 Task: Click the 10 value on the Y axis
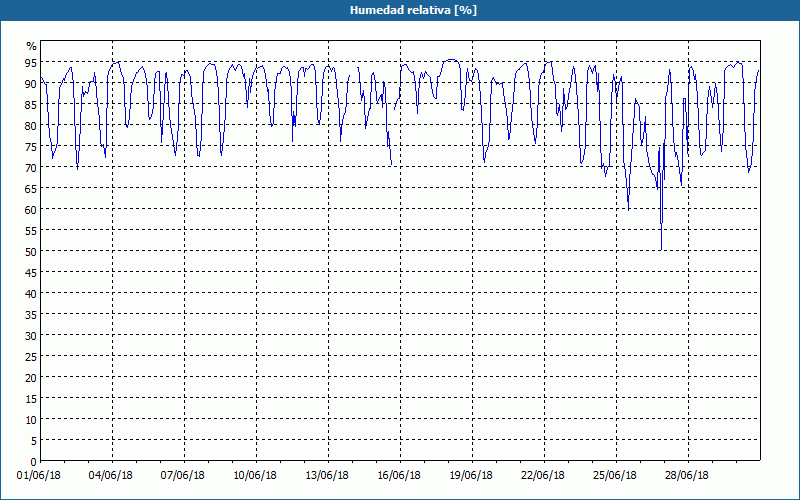pos(31,419)
